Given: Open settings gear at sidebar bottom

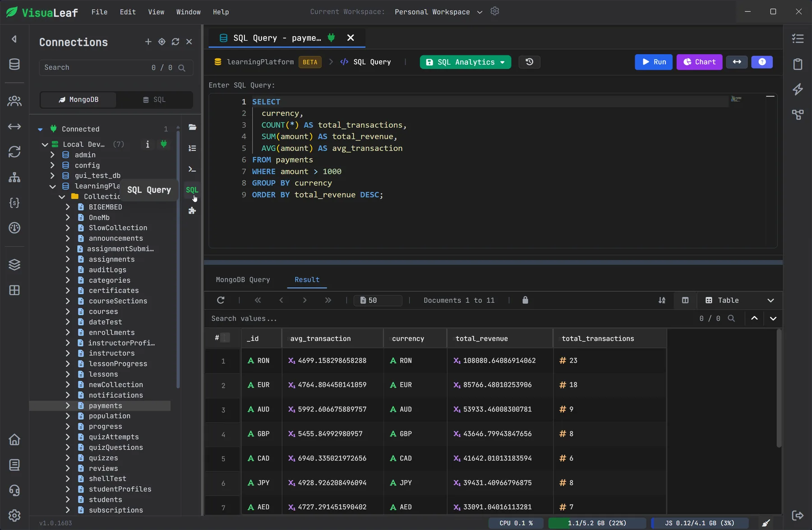Looking at the screenshot, I should (14, 516).
